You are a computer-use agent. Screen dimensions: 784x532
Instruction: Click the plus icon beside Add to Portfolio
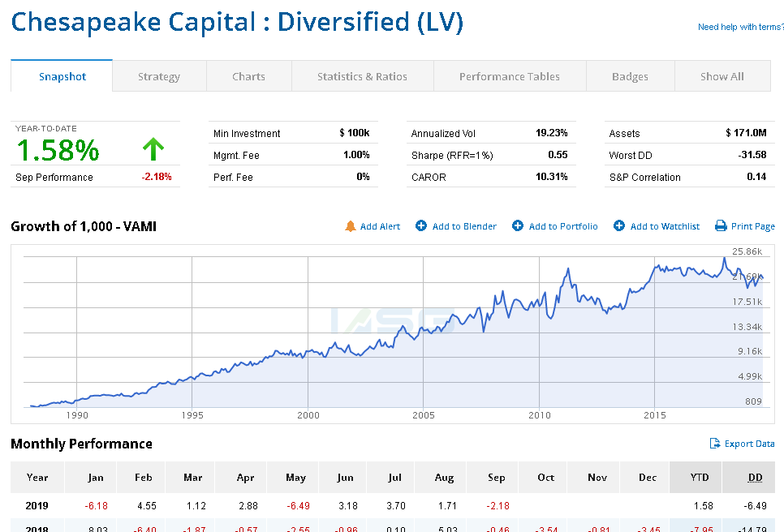[x=518, y=225]
